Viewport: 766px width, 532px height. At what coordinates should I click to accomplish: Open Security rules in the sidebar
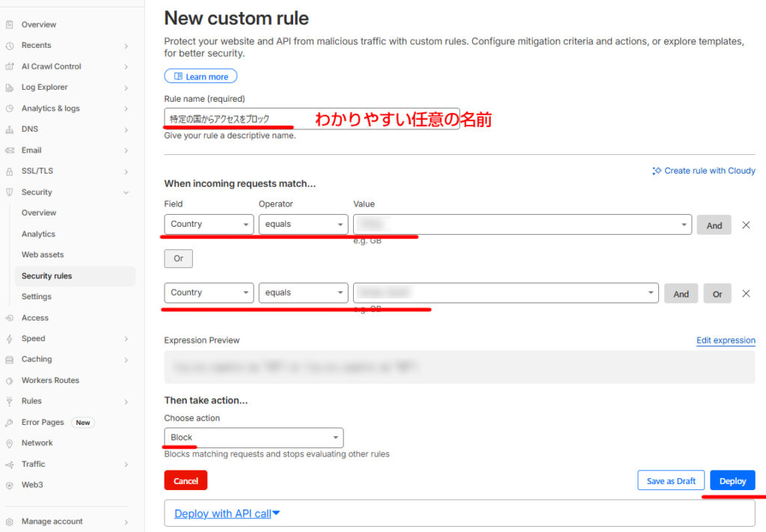[x=47, y=276]
